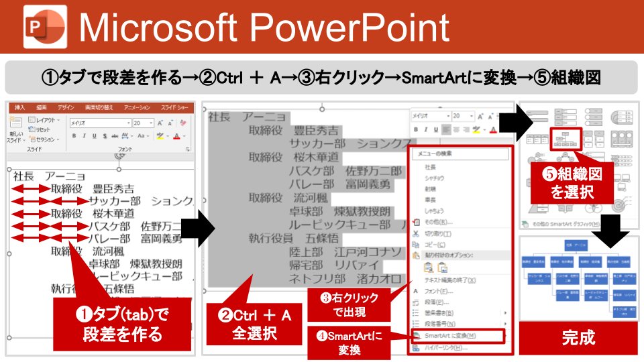Toggle Italic in the mini toolbar
The image size is (644, 362).
coord(425,129)
